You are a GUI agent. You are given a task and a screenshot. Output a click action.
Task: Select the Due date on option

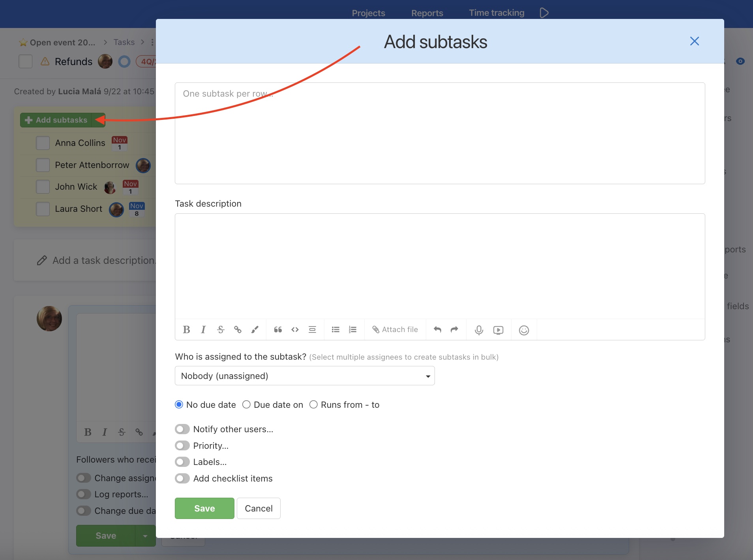[246, 404]
